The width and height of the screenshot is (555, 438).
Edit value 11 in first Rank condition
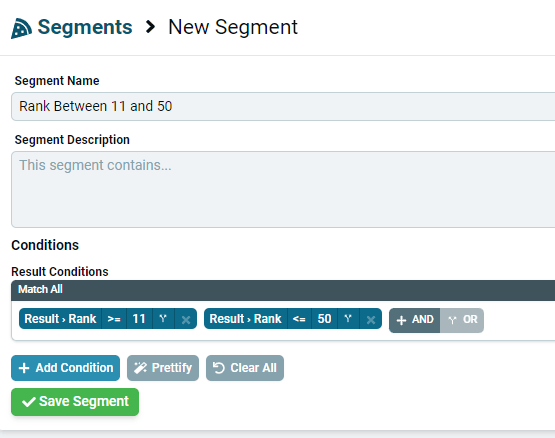[x=139, y=319]
